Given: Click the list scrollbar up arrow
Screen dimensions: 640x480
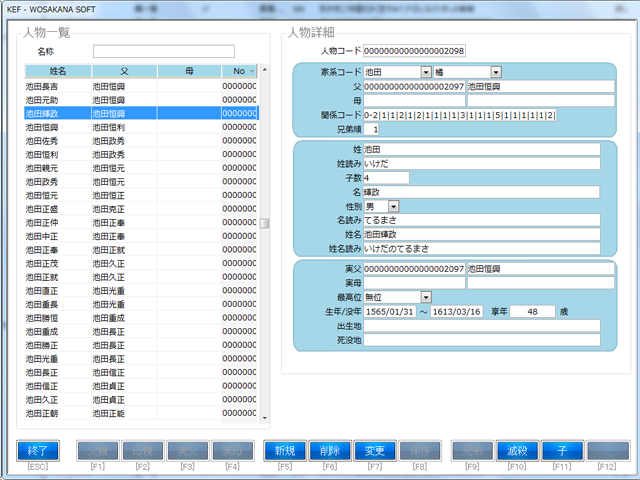Looking at the screenshot, I should [264, 69].
